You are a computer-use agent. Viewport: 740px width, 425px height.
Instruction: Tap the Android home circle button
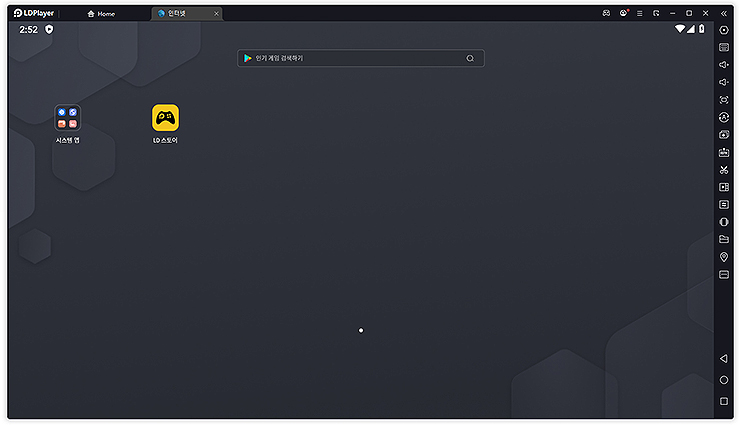pyautogui.click(x=723, y=380)
